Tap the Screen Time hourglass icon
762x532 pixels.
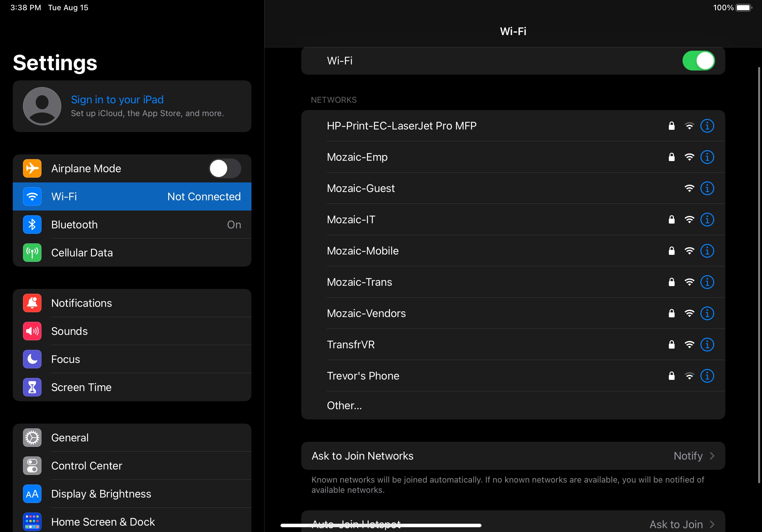pos(32,388)
